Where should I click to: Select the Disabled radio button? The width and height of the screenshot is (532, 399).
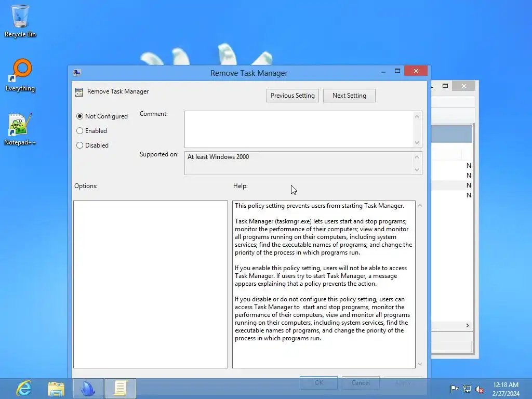tap(79, 145)
